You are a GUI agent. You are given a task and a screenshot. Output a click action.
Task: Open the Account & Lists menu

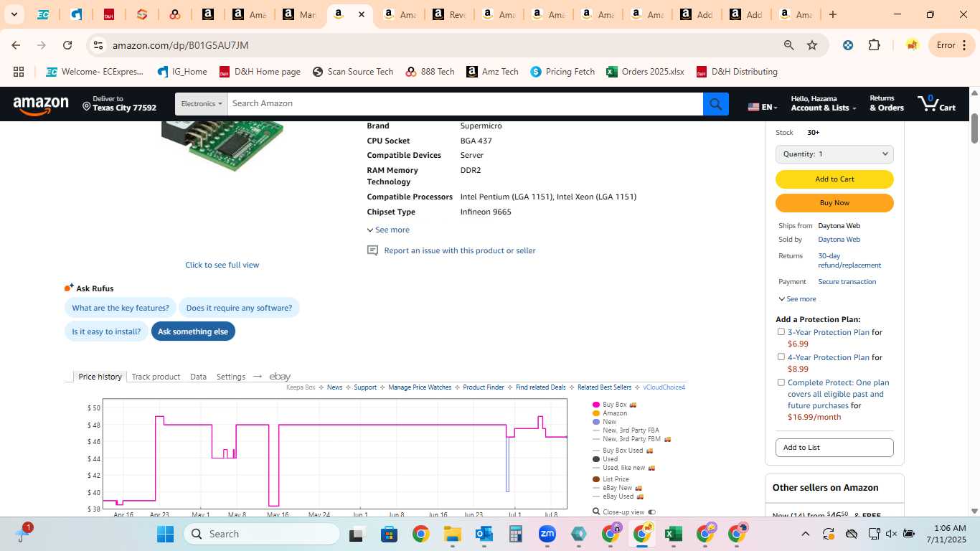coord(824,103)
